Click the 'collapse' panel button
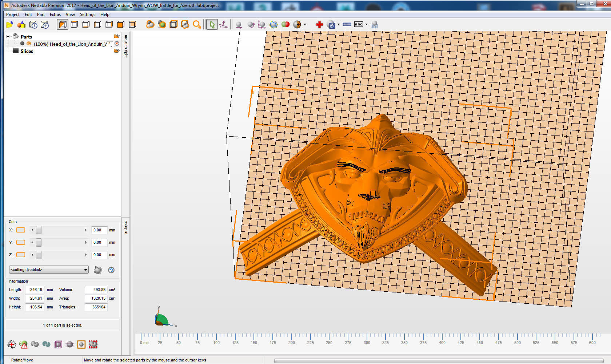 click(126, 227)
